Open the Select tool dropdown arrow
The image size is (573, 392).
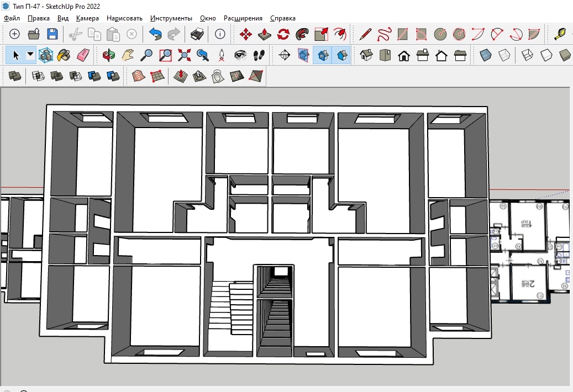pyautogui.click(x=30, y=55)
